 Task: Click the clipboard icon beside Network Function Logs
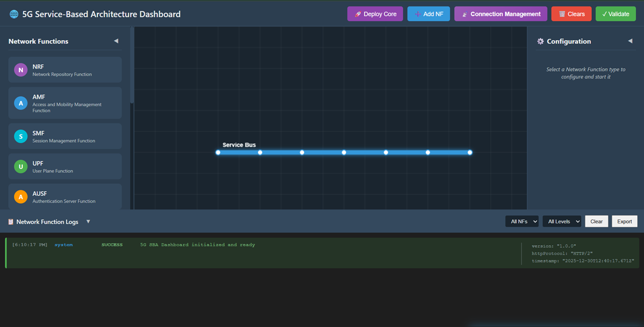(11, 222)
